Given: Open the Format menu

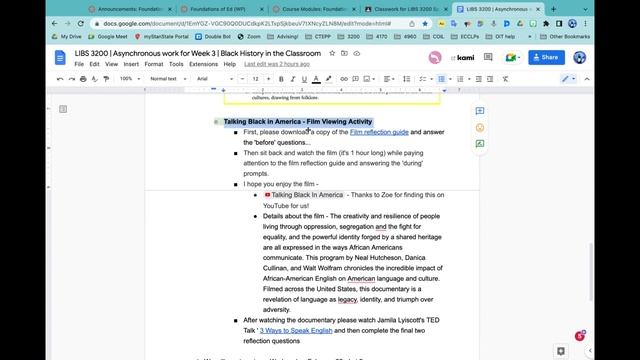Looking at the screenshot, I should [153, 64].
